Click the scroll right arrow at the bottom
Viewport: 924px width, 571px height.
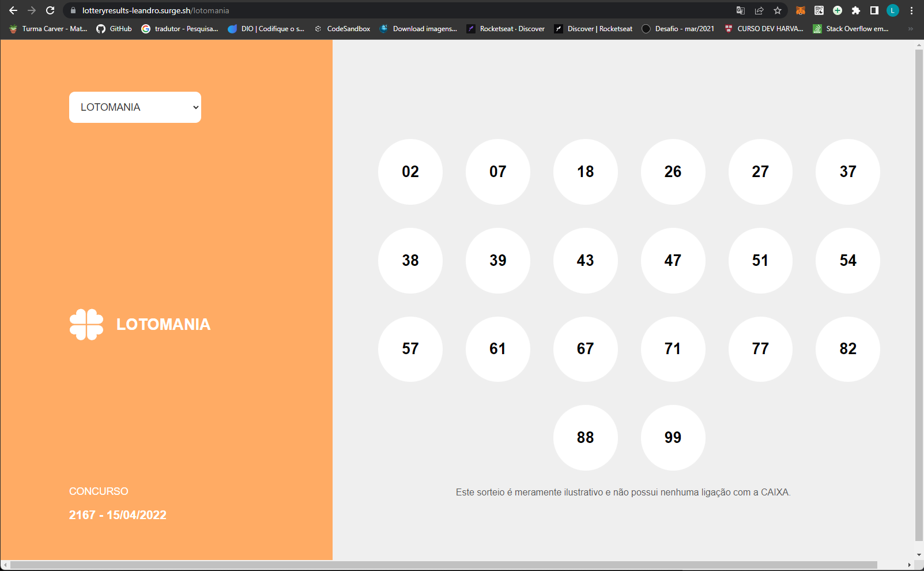[910, 565]
